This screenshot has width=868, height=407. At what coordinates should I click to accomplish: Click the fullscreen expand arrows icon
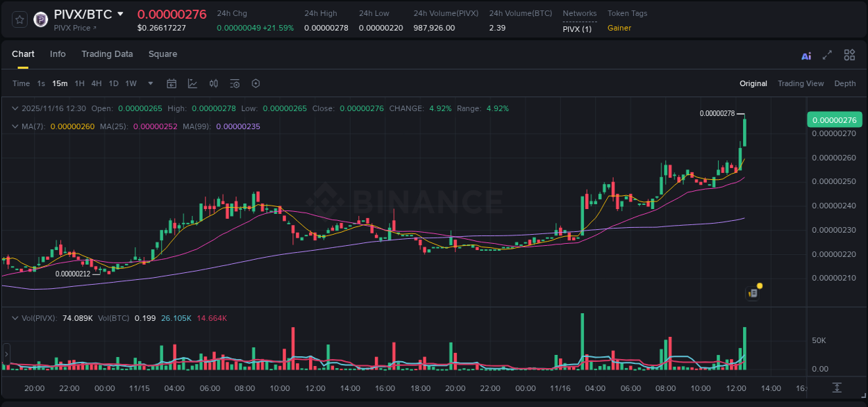pos(827,55)
